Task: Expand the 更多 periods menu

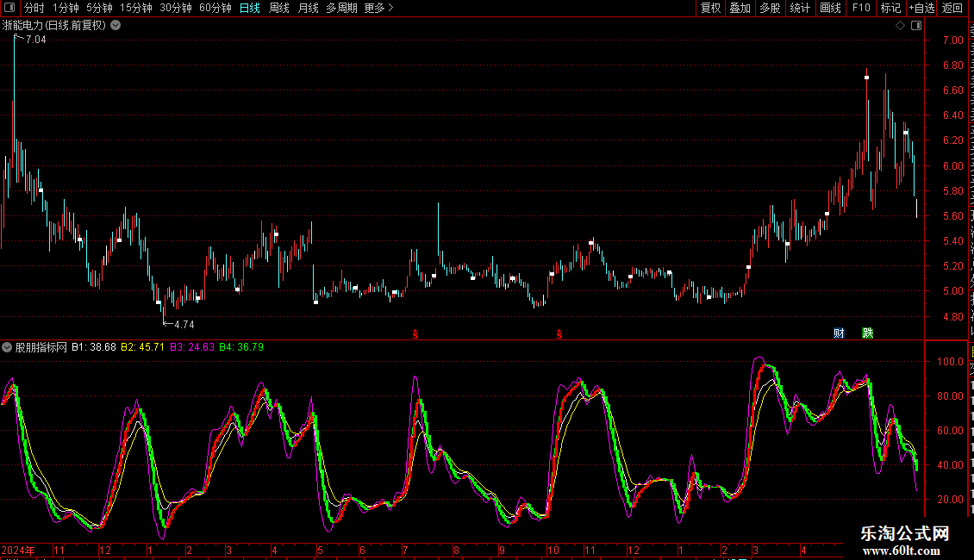Action: (x=379, y=8)
